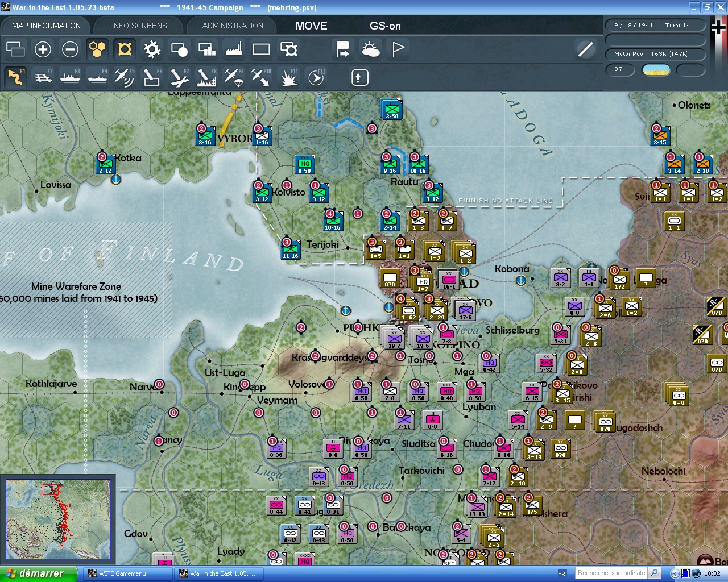Click the boxed up-arrow toolbar icon
Image resolution: width=728 pixels, height=582 pixels.
click(x=359, y=77)
